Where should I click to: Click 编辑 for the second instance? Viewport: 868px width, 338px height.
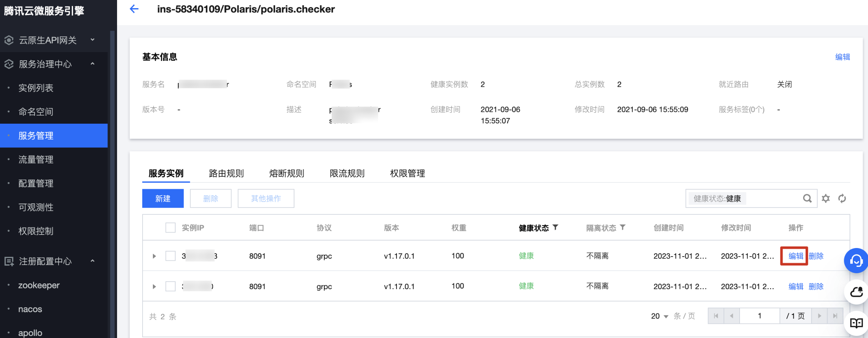796,286
